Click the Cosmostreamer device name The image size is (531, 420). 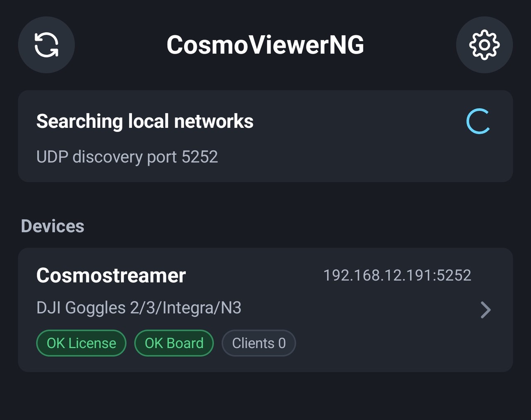pyautogui.click(x=111, y=276)
